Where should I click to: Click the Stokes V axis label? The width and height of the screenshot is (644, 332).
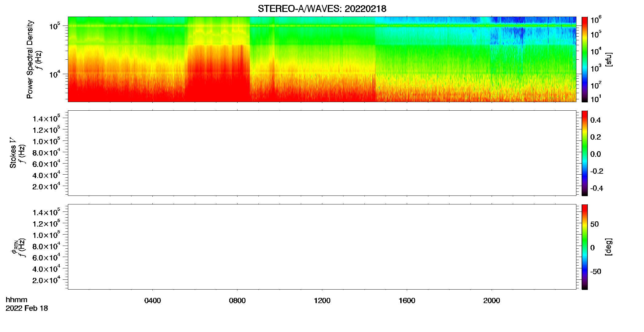click(x=13, y=153)
